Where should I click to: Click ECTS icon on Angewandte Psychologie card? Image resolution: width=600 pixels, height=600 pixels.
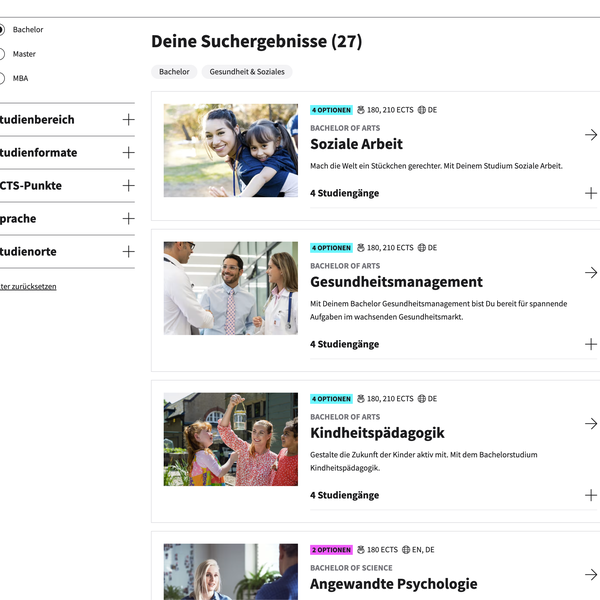(x=360, y=550)
